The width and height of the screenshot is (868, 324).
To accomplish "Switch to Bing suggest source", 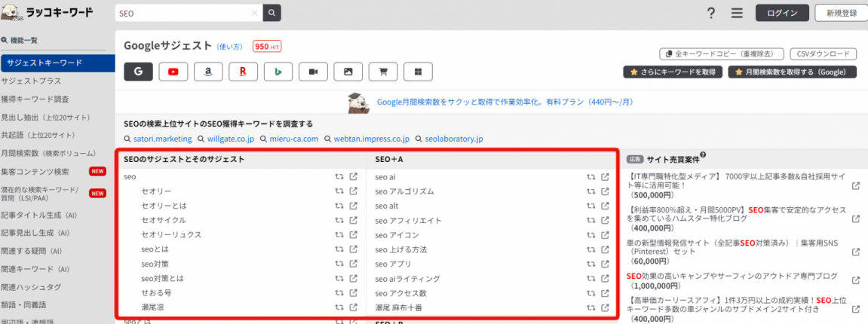I will 278,72.
